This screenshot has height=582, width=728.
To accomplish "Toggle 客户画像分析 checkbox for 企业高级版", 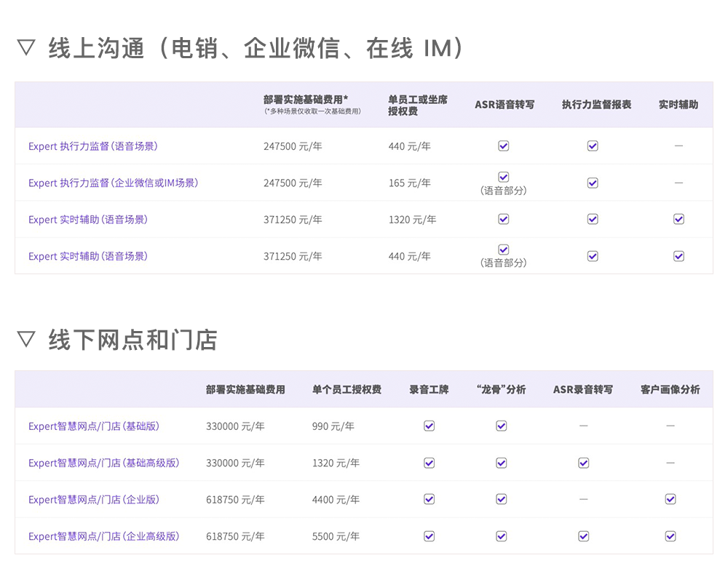I will 670,535.
